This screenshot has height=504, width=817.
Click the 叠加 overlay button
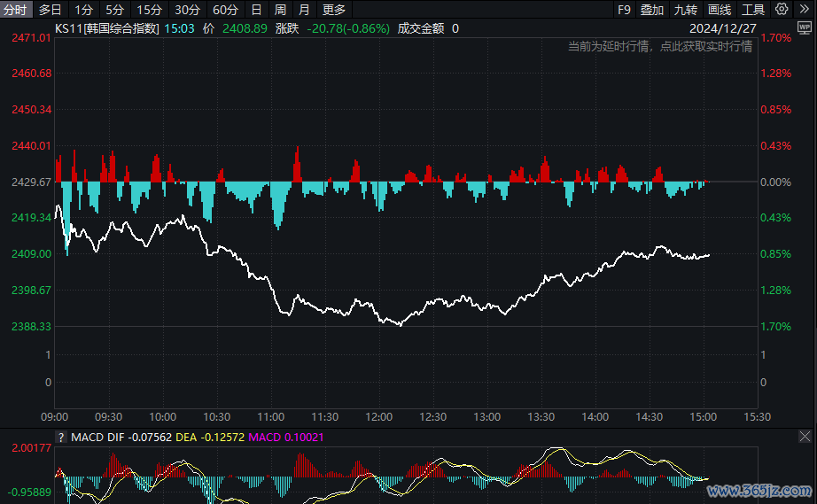pyautogui.click(x=651, y=10)
